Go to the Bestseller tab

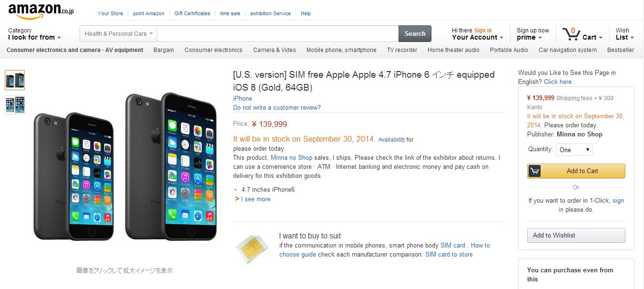[620, 50]
